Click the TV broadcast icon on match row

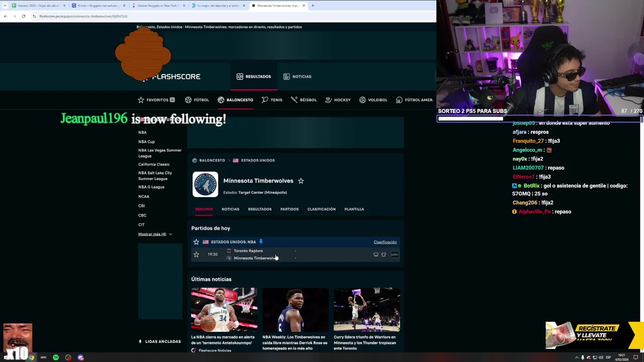tap(376, 254)
